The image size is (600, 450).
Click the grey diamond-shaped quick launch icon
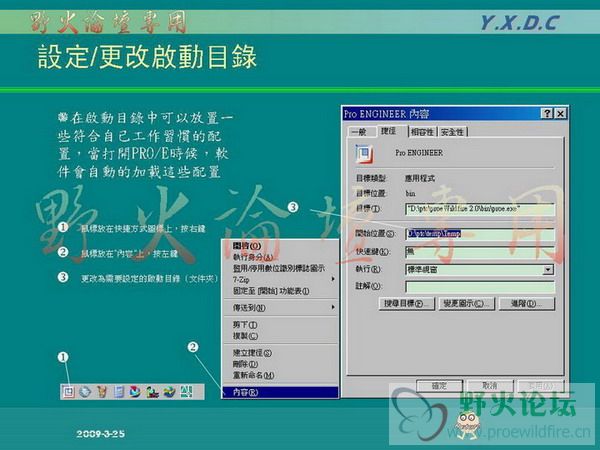pos(85,392)
